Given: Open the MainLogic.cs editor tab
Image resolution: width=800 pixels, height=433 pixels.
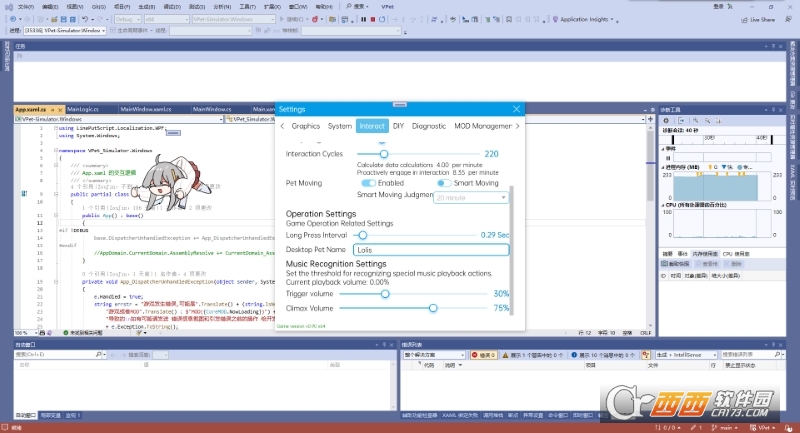Looking at the screenshot, I should pyautogui.click(x=83, y=109).
